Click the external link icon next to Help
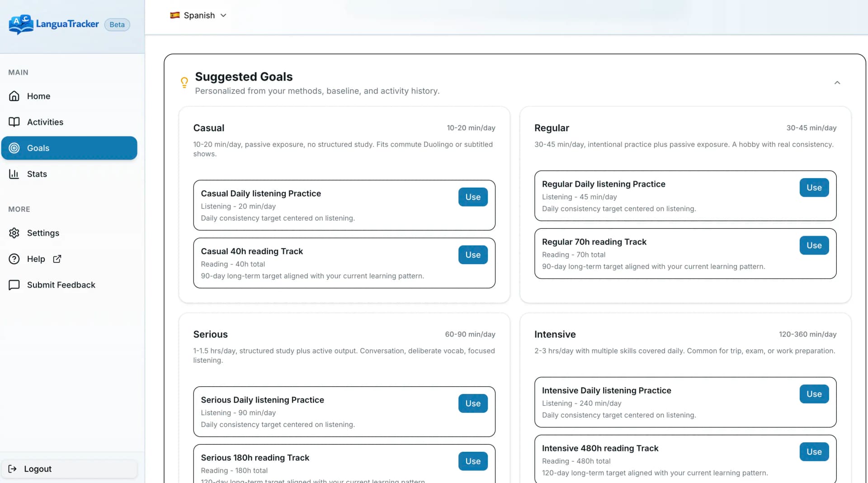 pos(57,259)
